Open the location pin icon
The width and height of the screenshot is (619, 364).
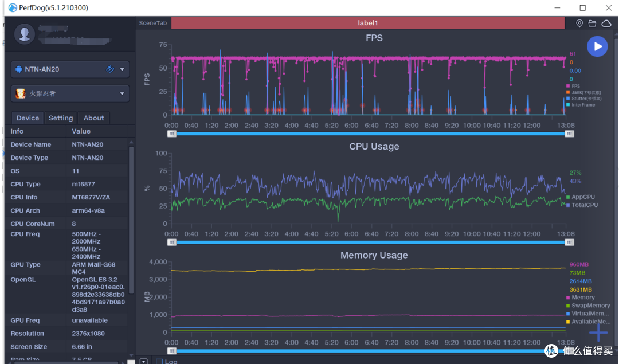coord(579,24)
